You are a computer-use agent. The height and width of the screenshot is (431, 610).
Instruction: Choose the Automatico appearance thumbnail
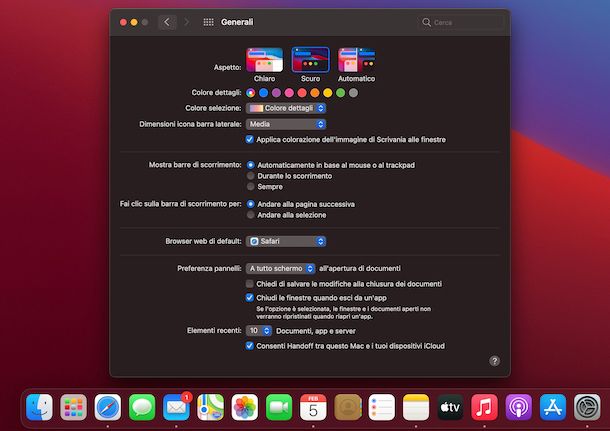point(356,60)
